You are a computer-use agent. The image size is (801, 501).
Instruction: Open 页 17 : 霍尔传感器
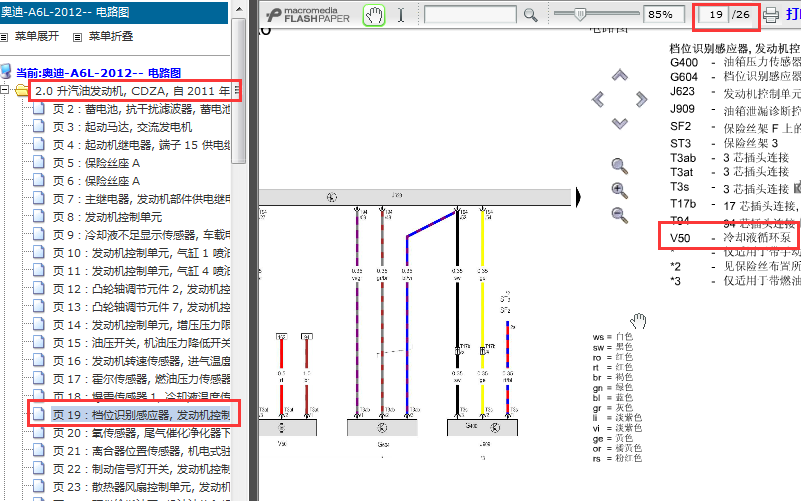[141, 379]
